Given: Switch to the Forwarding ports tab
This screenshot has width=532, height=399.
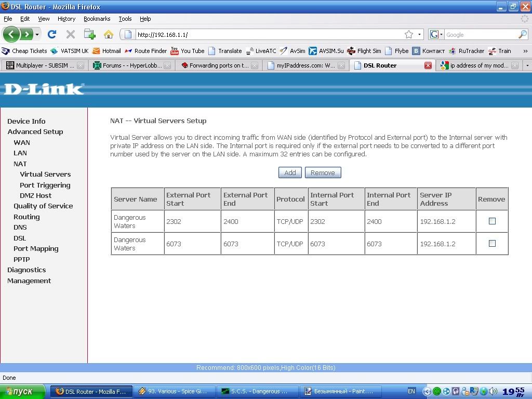Looking at the screenshot, I should [219, 65].
